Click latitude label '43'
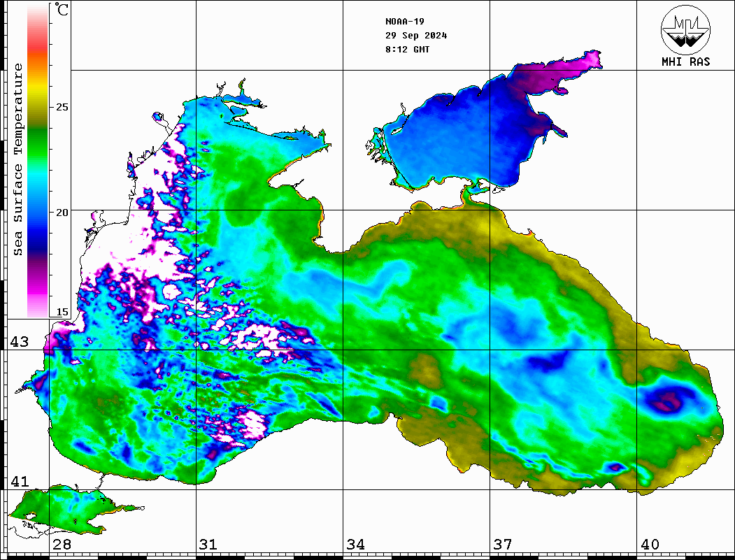The width and height of the screenshot is (735, 560). [x=20, y=342]
